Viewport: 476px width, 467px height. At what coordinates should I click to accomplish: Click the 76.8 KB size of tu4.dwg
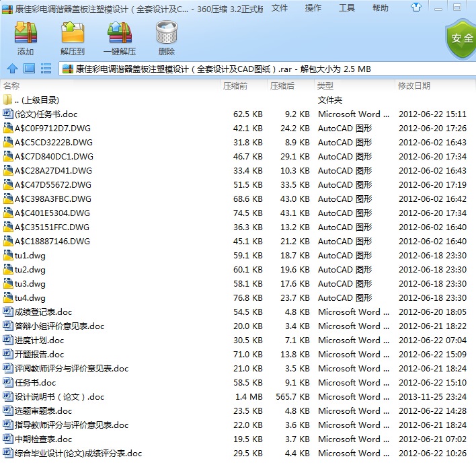[247, 297]
